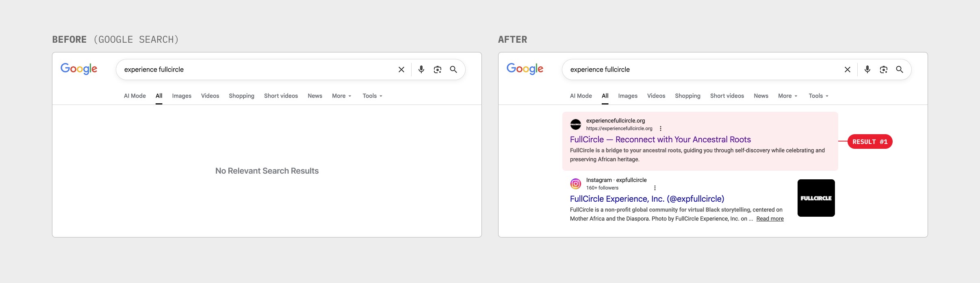This screenshot has width=980, height=283.
Task: Expand the More dropdown in the Before panel
Action: [342, 96]
